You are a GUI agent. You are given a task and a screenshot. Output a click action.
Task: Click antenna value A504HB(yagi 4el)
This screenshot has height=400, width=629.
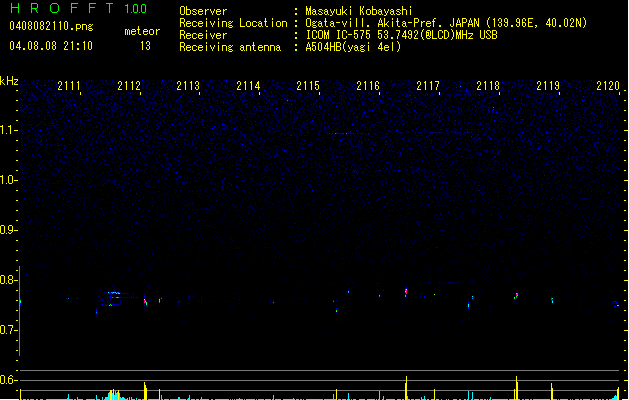[x=353, y=47]
